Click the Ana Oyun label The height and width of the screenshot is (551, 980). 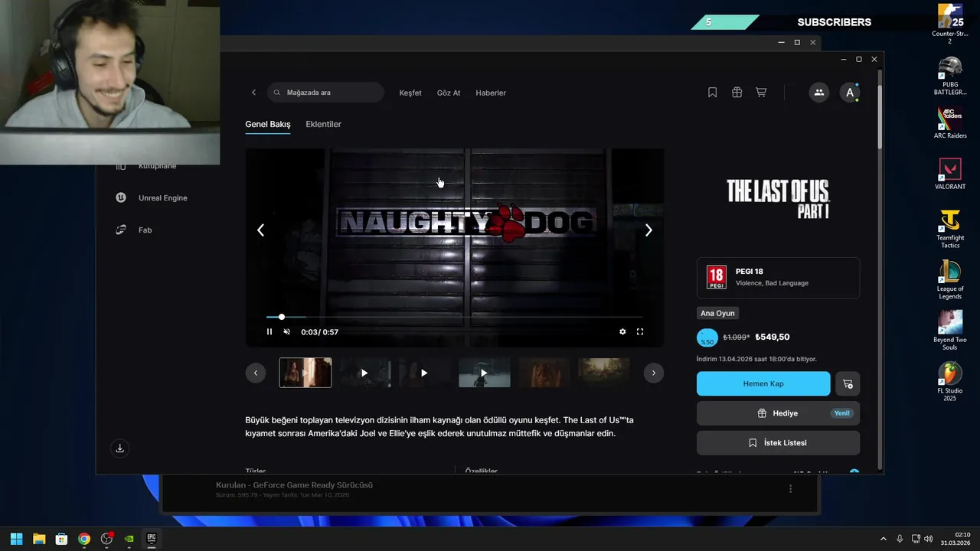[717, 313]
